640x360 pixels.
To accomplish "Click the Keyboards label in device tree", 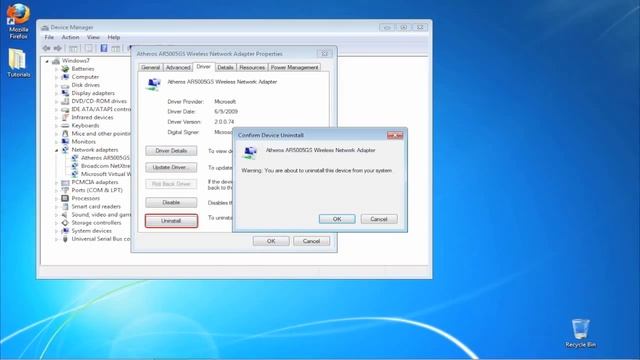I will point(85,125).
